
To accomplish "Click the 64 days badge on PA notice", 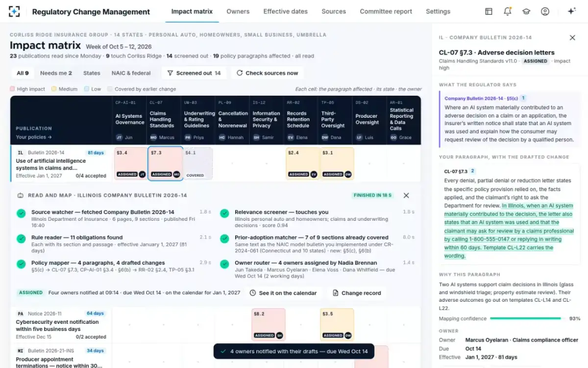I will pyautogui.click(x=96, y=314).
